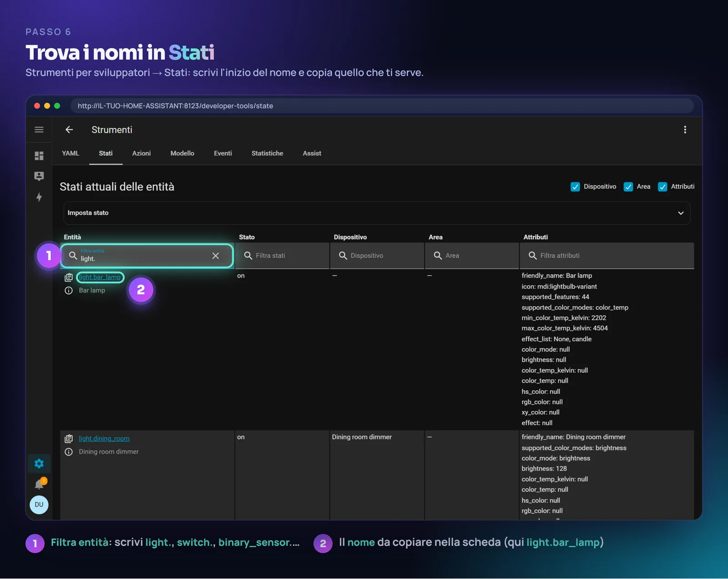The width and height of the screenshot is (728, 579).
Task: Clear the entity filter text
Action: pos(216,256)
